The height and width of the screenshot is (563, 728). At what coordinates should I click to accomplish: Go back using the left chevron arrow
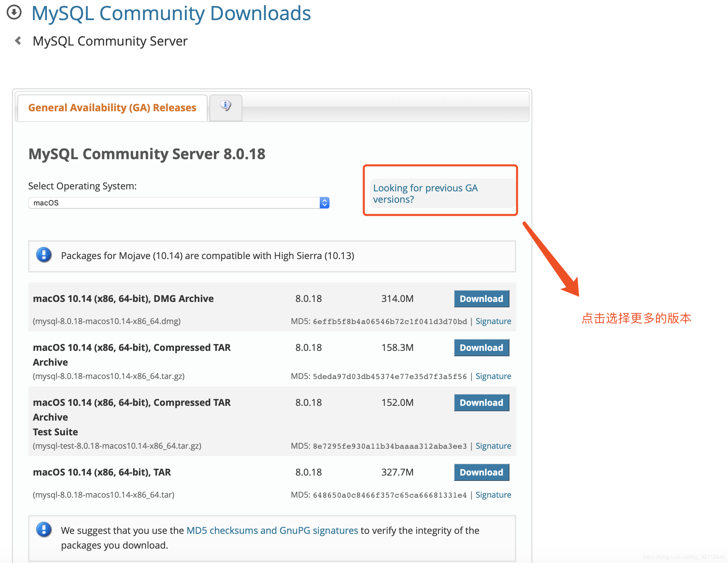[x=18, y=41]
